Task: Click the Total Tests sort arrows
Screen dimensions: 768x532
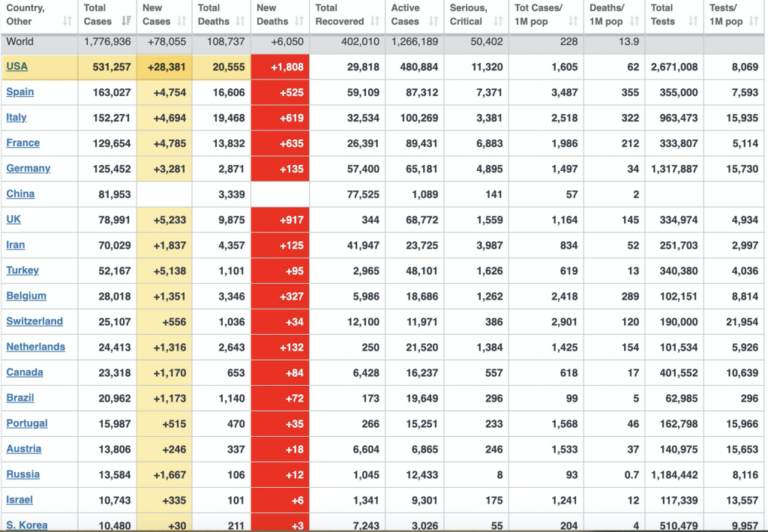Action: (x=693, y=22)
